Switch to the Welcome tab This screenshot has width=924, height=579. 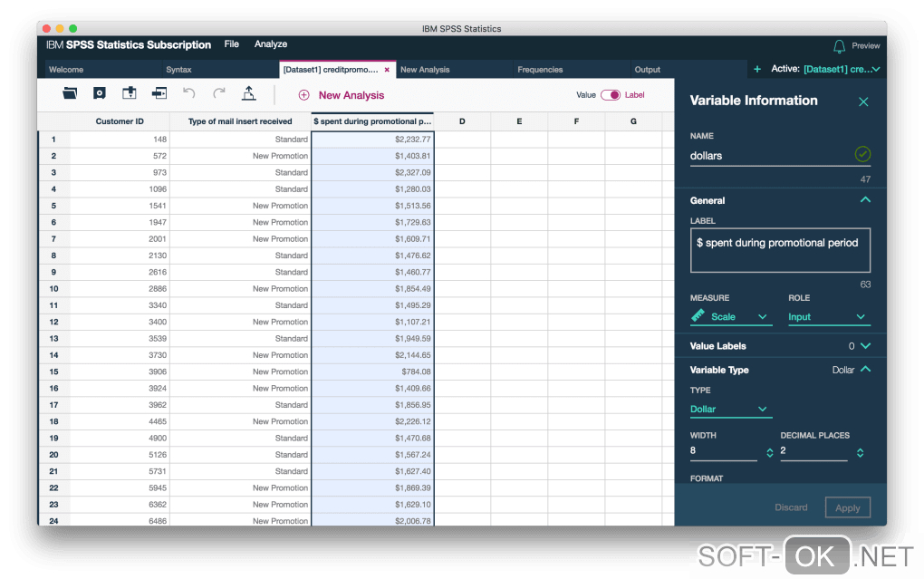tap(103, 70)
